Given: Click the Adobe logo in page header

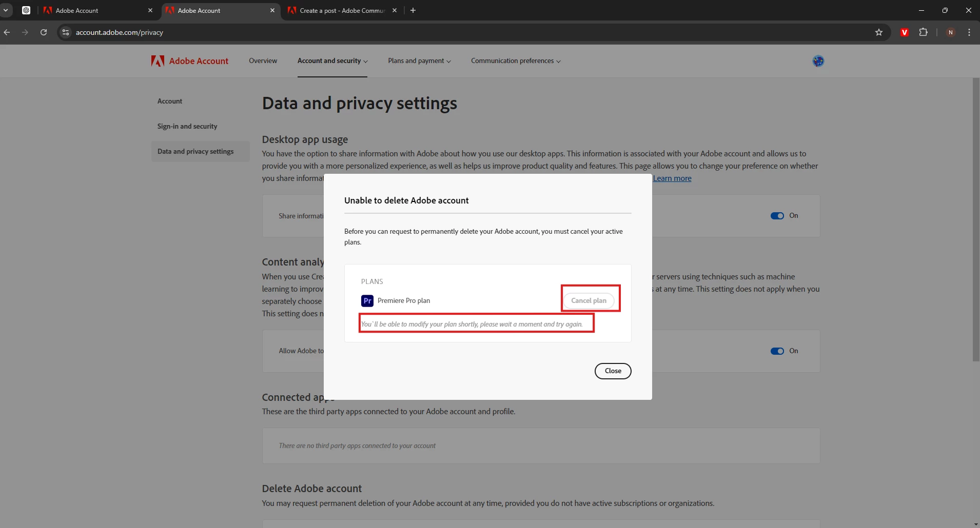Looking at the screenshot, I should tap(158, 61).
